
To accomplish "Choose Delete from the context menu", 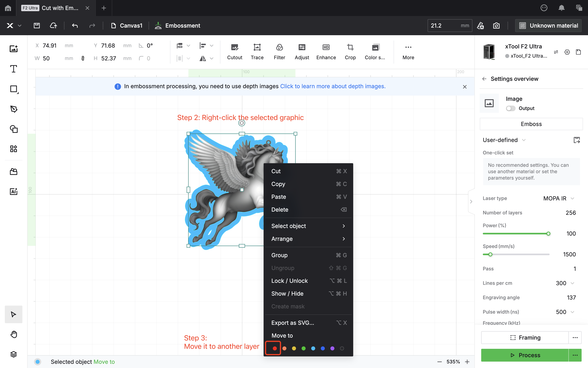I will click(308, 210).
